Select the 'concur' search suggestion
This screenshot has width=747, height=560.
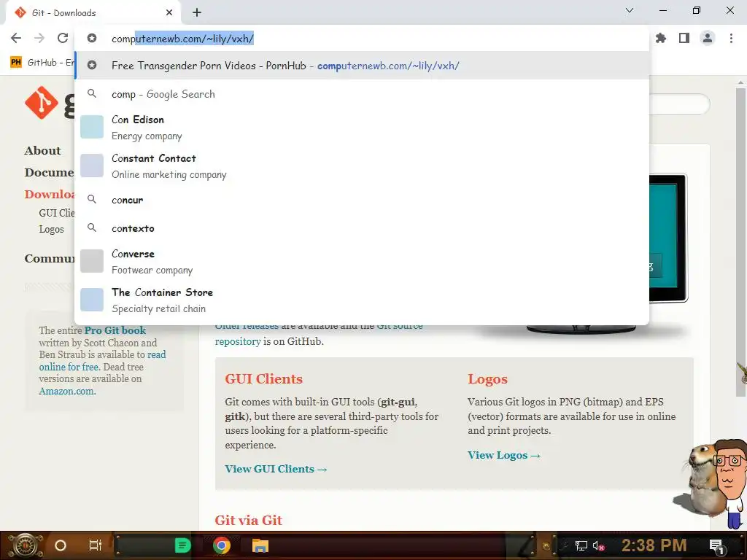tap(362, 200)
